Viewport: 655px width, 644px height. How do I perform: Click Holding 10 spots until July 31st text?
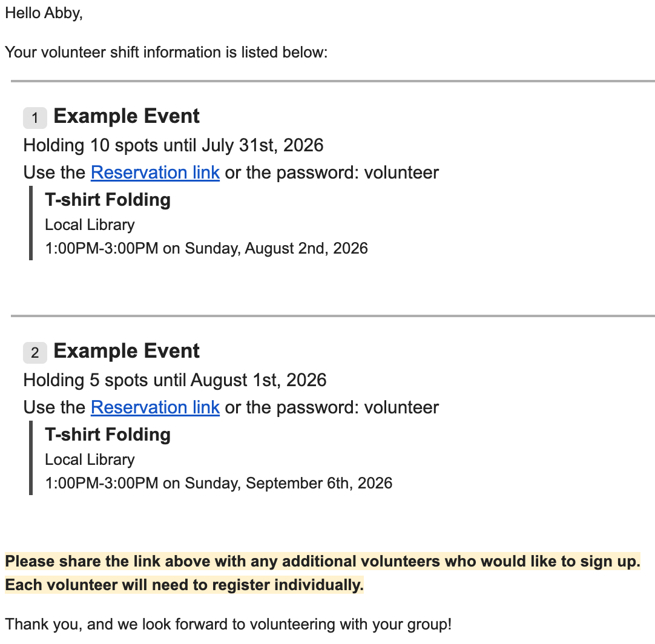coord(173,145)
